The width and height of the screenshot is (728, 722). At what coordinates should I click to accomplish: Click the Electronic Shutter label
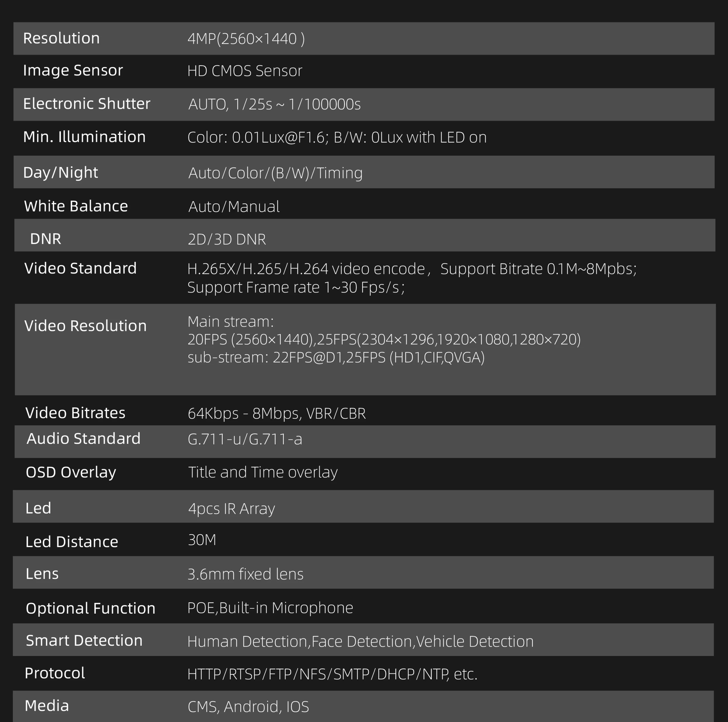tap(87, 104)
